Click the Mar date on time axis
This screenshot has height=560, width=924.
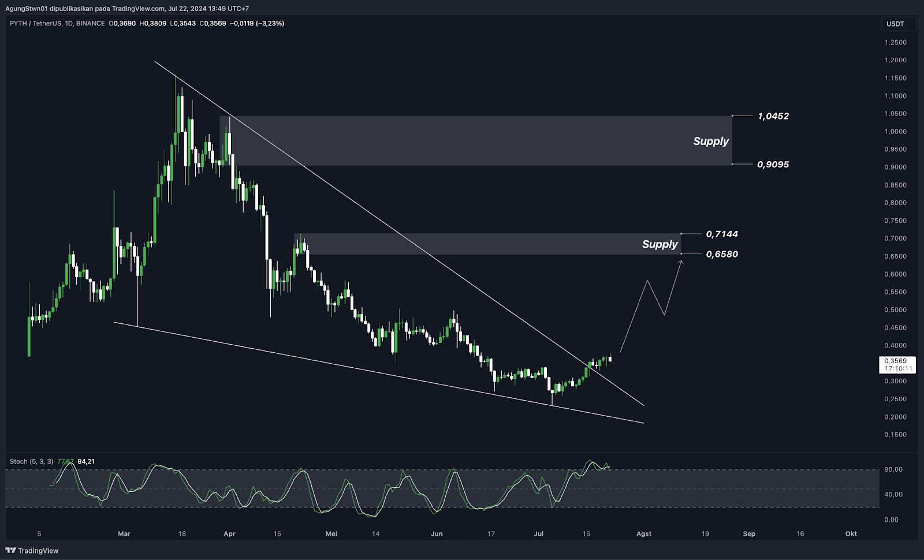coord(124,534)
